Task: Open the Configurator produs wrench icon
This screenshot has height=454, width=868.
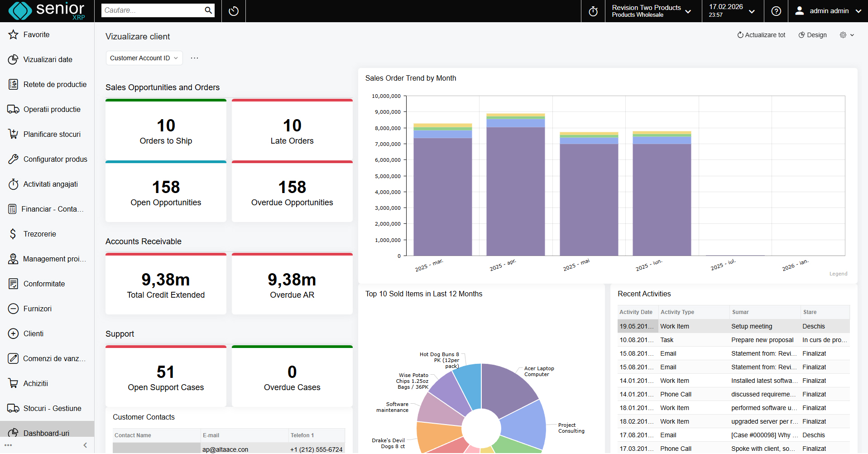Action: coord(13,159)
